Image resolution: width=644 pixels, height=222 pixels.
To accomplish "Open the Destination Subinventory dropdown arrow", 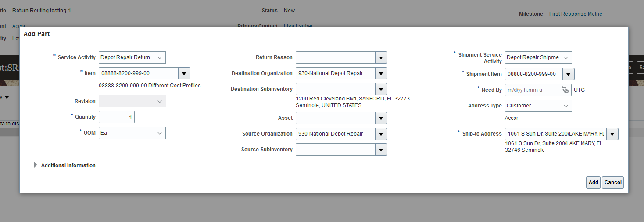I will [x=381, y=89].
